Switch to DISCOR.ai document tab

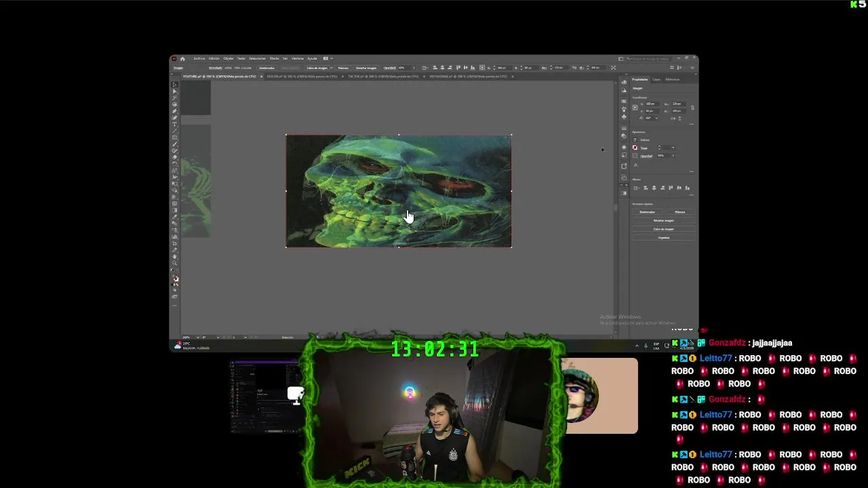tap(302, 76)
